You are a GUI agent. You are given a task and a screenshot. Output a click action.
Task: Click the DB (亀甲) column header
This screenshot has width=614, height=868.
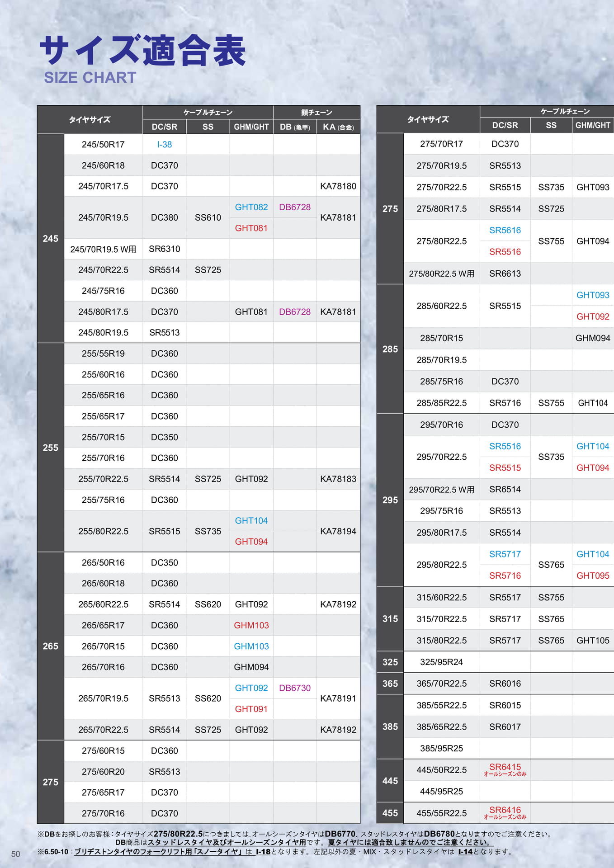coord(295,127)
